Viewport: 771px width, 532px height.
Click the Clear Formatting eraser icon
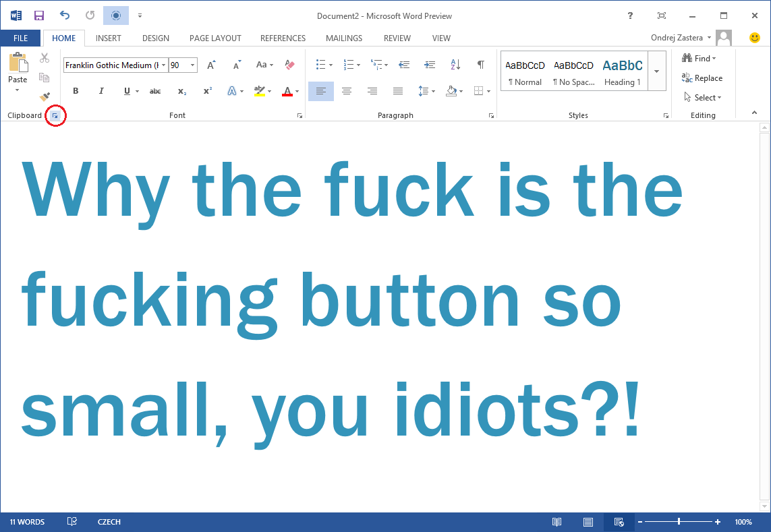[289, 65]
